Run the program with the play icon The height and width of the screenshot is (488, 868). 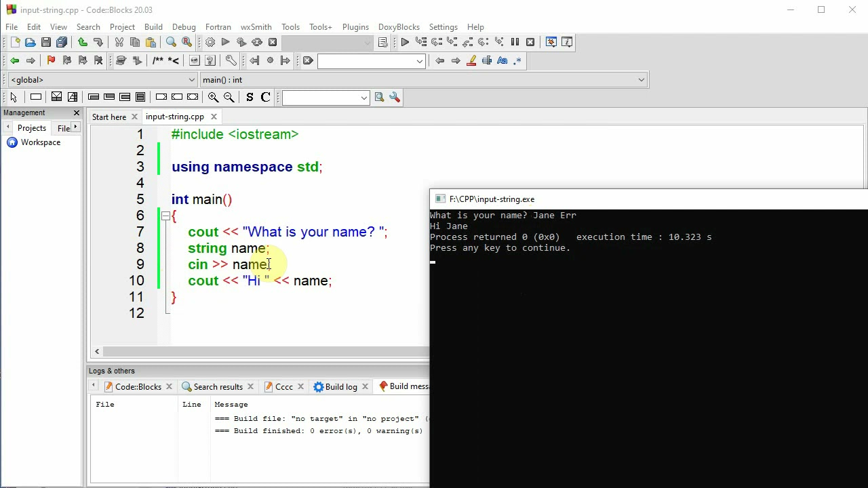coord(226,42)
